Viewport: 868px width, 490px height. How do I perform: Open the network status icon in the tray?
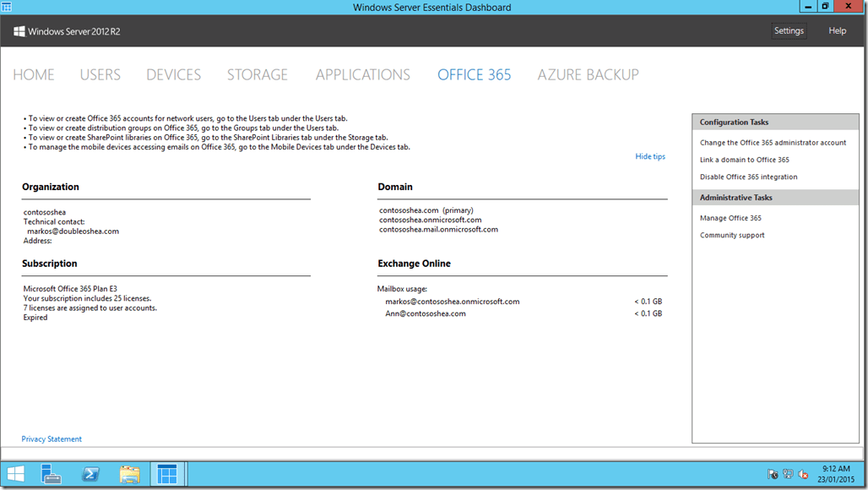[x=787, y=474]
